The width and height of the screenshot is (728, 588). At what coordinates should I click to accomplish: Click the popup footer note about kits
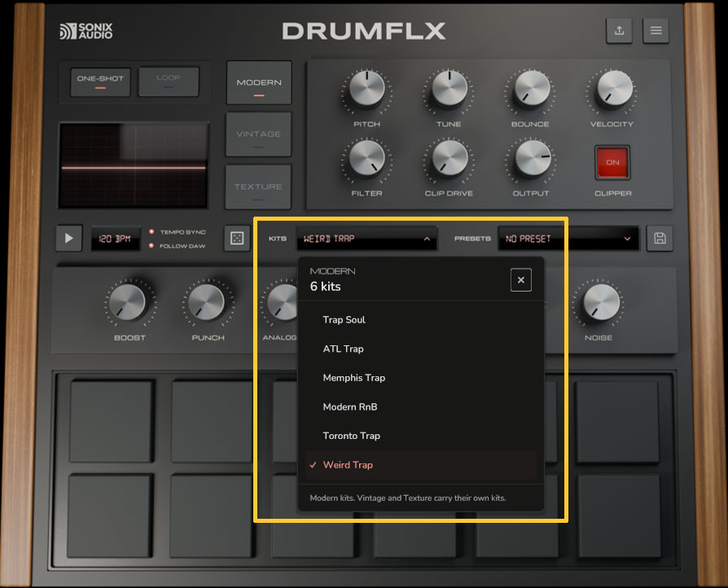(x=408, y=498)
